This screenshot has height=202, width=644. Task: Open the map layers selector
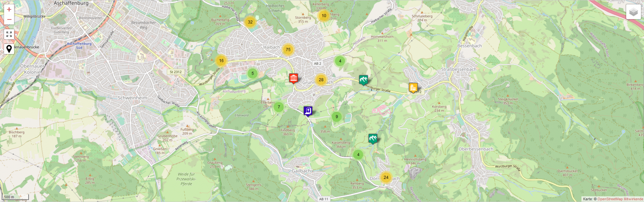tap(633, 12)
